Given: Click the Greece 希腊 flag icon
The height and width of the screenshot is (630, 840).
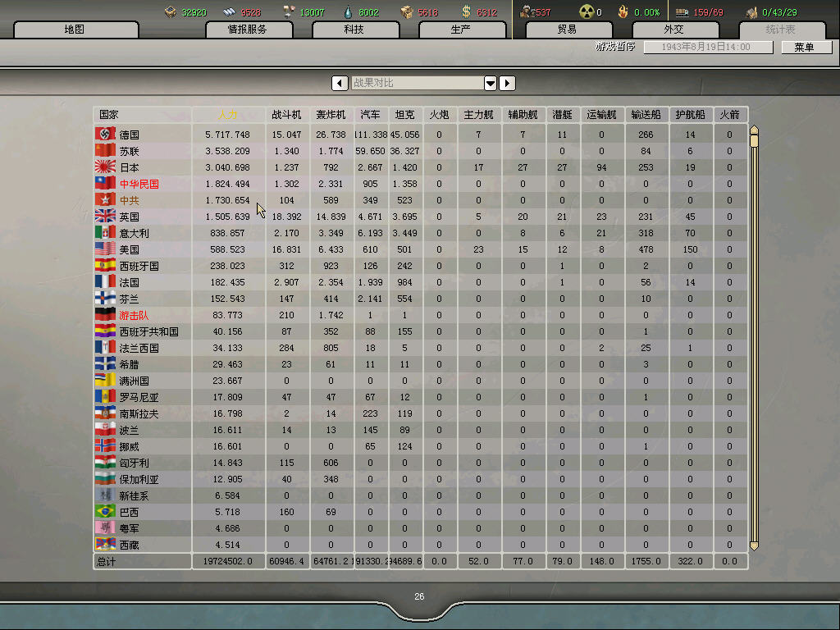Looking at the screenshot, I should (x=105, y=364).
